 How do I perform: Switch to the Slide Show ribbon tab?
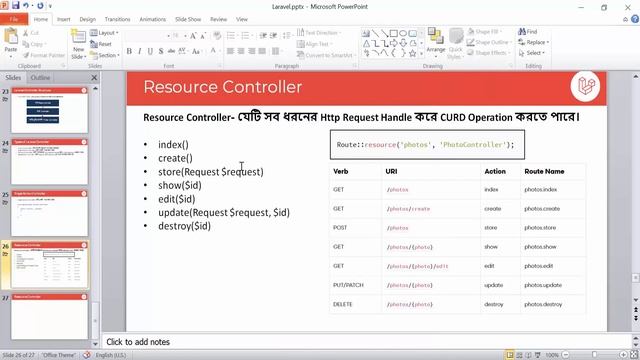pyautogui.click(x=188, y=19)
